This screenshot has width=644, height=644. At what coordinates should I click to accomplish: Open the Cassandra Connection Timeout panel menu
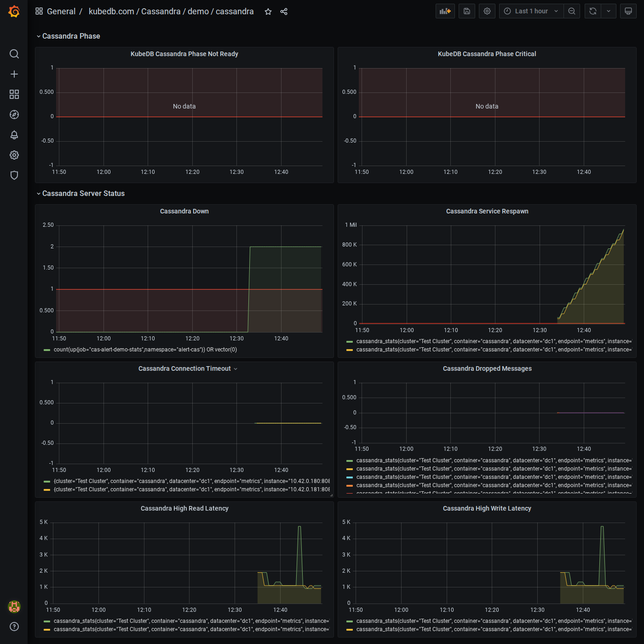point(236,369)
